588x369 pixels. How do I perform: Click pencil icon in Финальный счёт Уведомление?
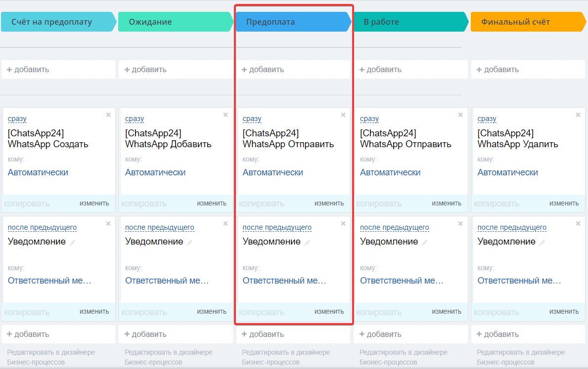tap(543, 243)
